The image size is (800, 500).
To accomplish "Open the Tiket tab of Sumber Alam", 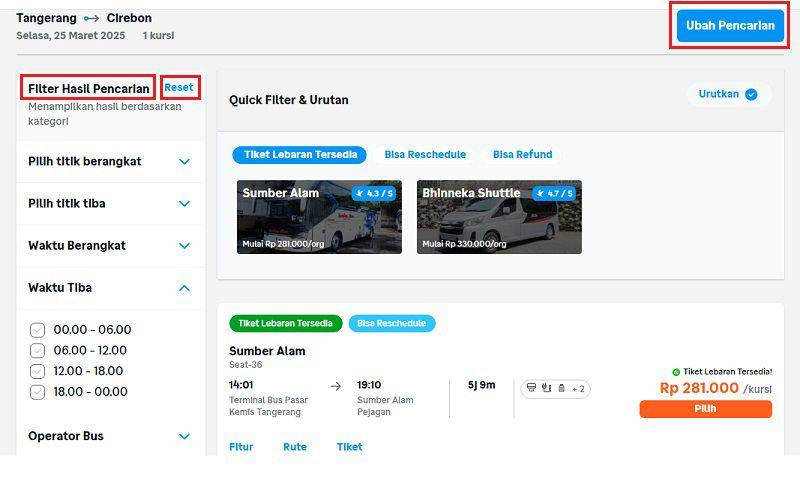I will (349, 447).
